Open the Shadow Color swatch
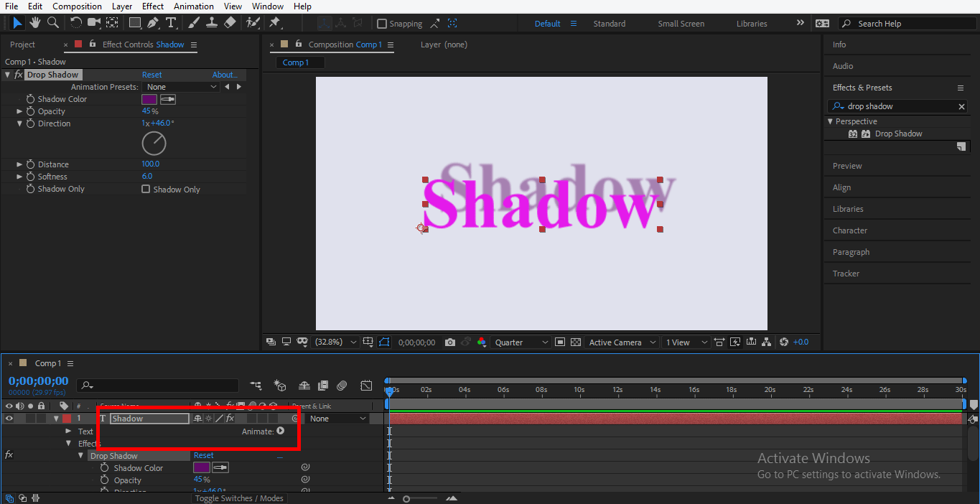The height and width of the screenshot is (504, 980). [x=148, y=98]
